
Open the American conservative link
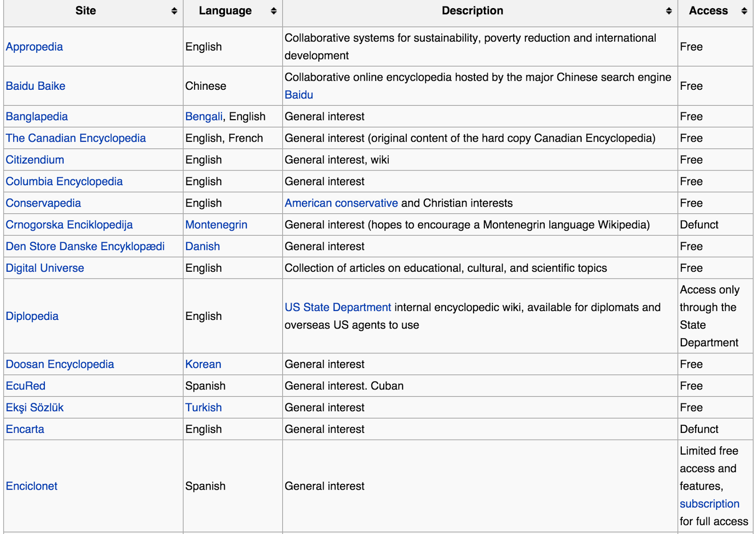341,203
